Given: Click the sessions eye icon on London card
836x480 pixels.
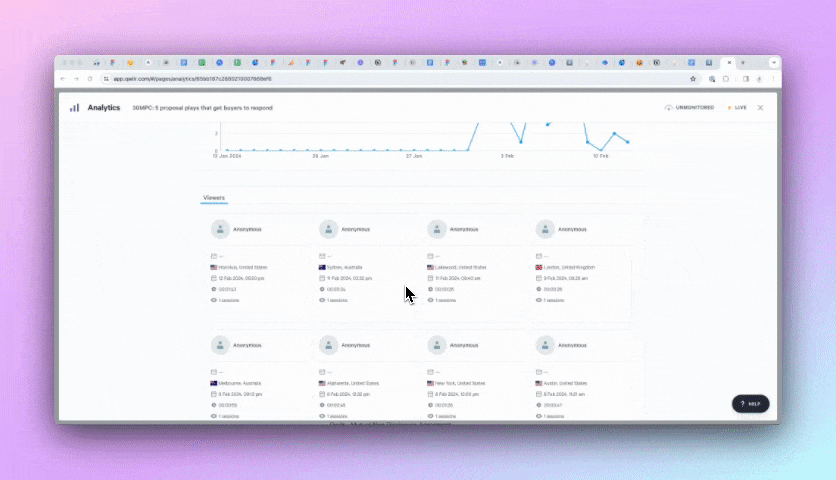Looking at the screenshot, I should (538, 300).
